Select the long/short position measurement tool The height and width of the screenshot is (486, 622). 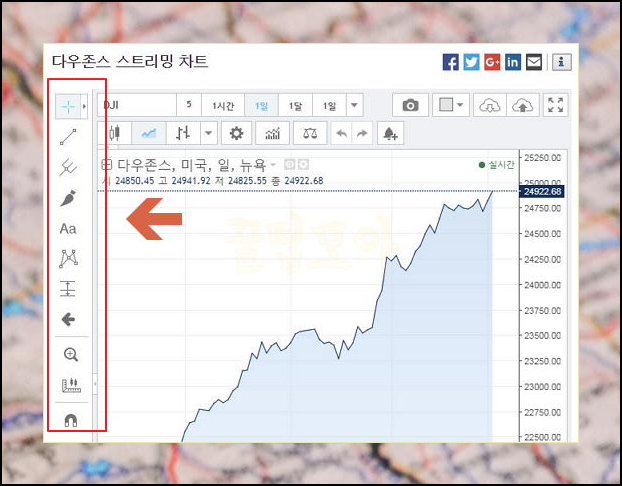coord(68,289)
